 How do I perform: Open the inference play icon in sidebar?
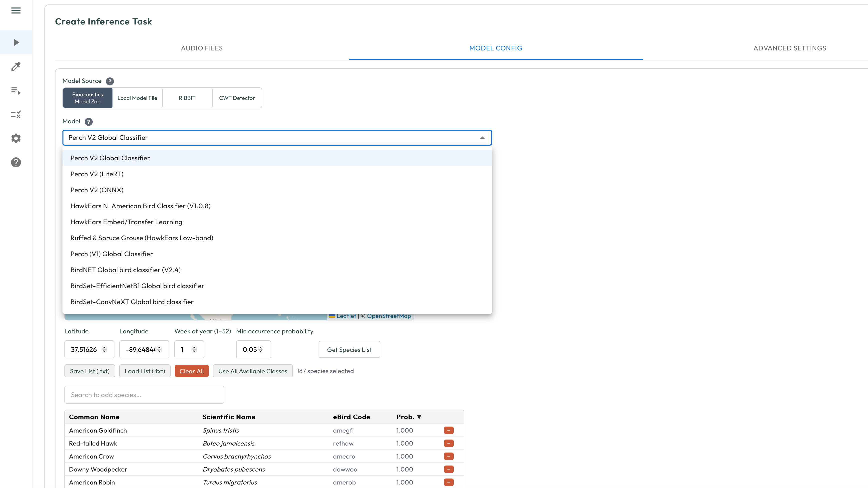tap(16, 42)
